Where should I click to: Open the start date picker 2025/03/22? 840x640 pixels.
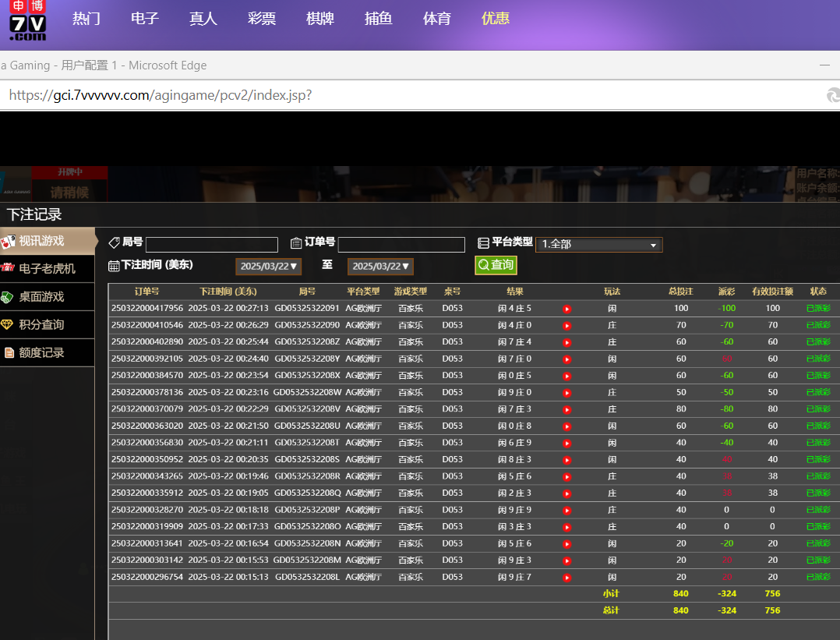(x=268, y=267)
